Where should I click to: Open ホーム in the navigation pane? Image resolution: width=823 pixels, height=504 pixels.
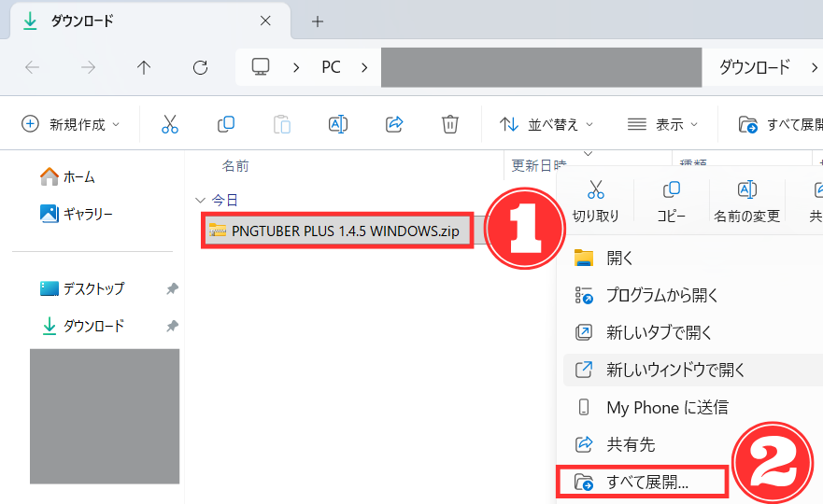(x=67, y=176)
